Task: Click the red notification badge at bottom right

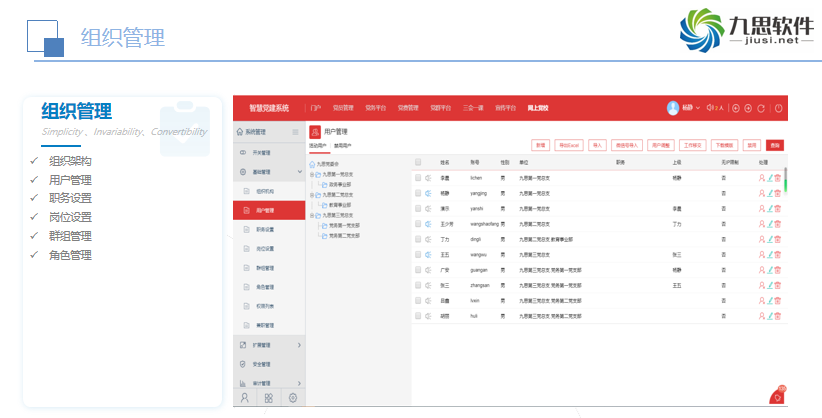Action: pyautogui.click(x=777, y=396)
